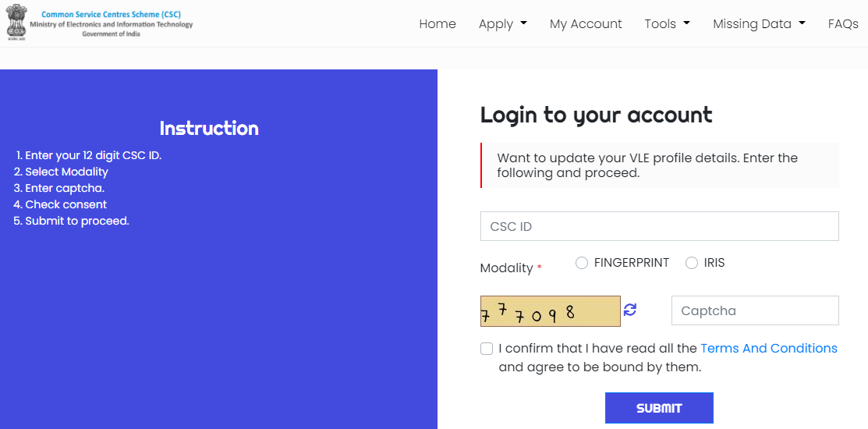Screen dimensions: 868x429
Task: Select the FINGERPRINT modality radio button
Action: 582,264
